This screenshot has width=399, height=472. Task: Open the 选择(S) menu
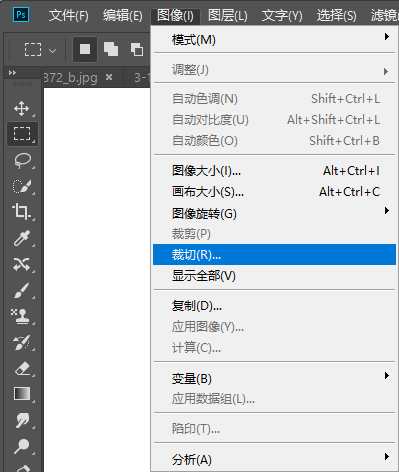[337, 15]
